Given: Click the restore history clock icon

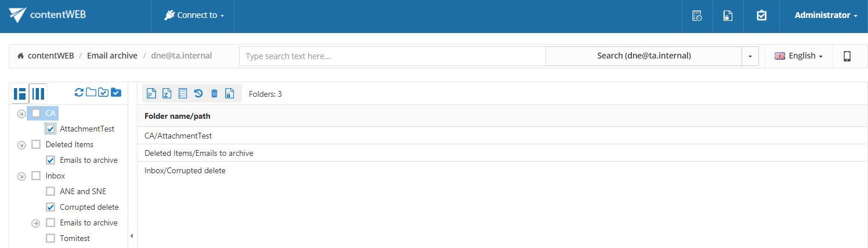Looking at the screenshot, I should click(198, 93).
